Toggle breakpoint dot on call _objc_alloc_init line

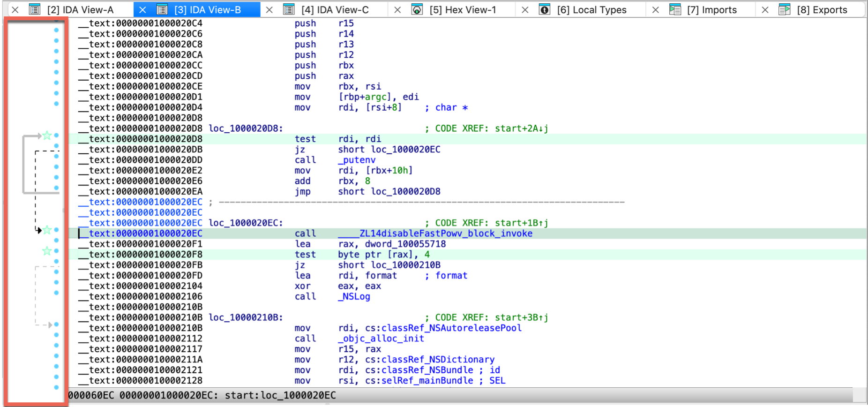(x=56, y=335)
